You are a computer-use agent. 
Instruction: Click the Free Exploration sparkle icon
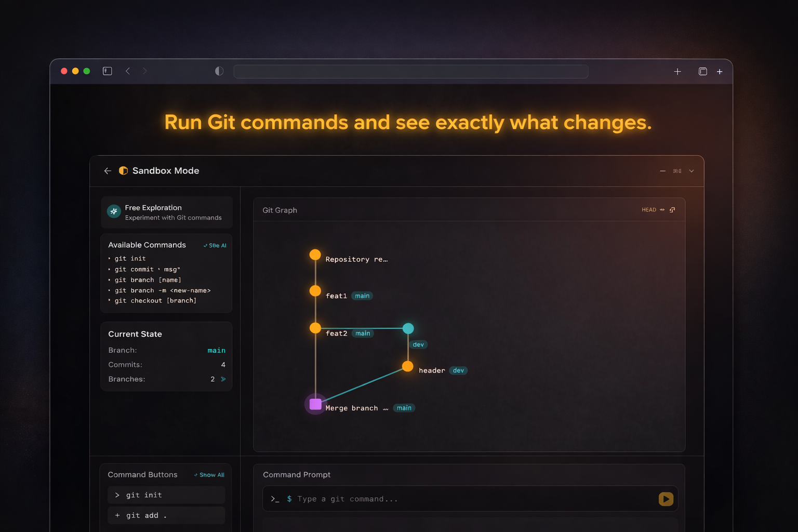pos(114,211)
